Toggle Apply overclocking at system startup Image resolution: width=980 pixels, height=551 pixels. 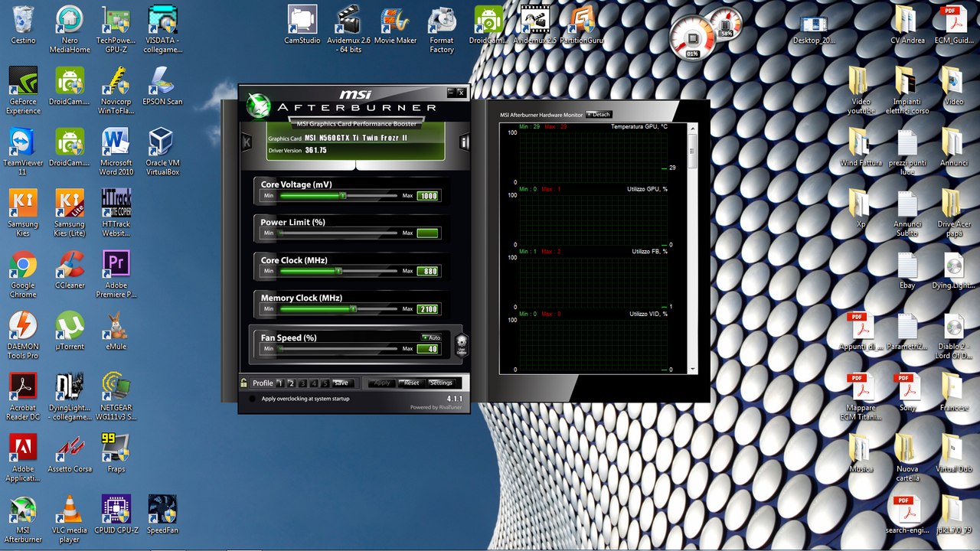[253, 399]
